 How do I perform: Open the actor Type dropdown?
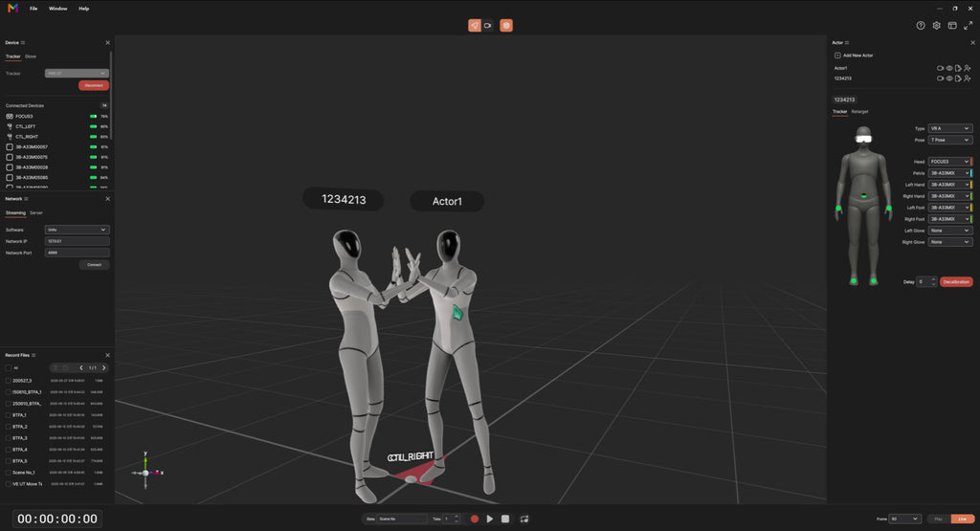click(x=950, y=128)
